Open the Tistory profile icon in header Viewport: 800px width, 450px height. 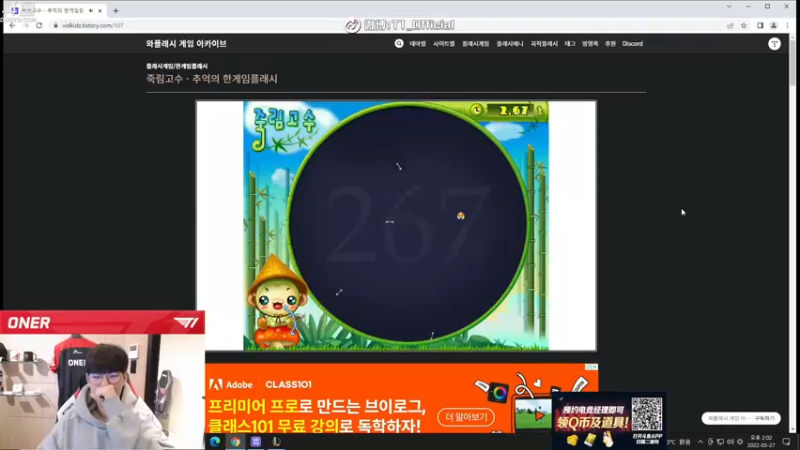click(774, 44)
